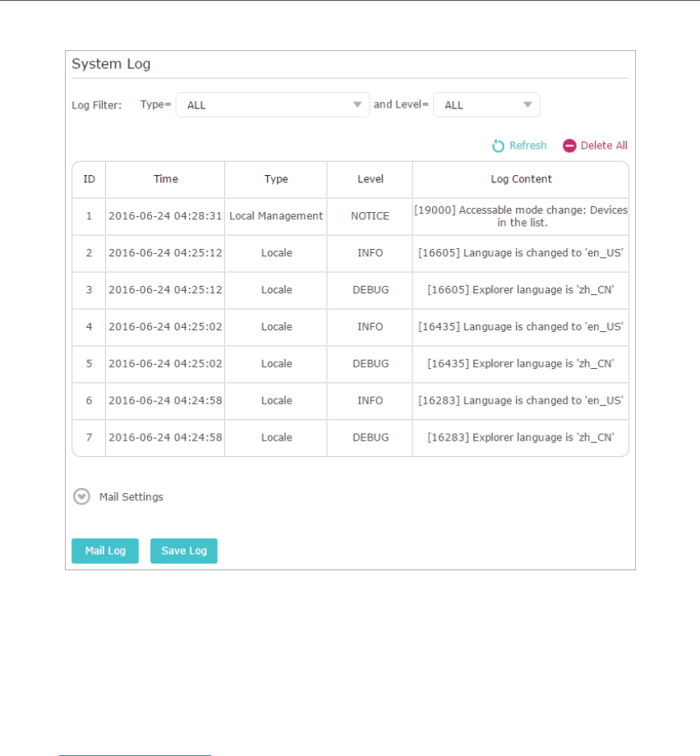Click the Mail Settings label

tap(131, 497)
